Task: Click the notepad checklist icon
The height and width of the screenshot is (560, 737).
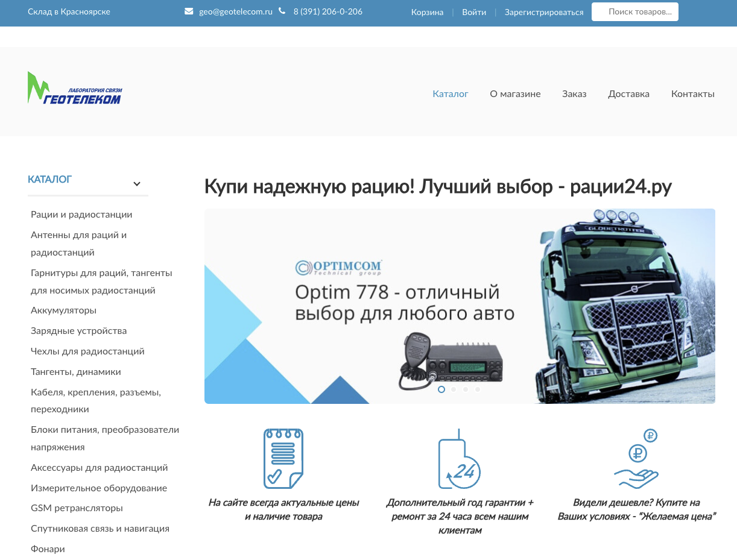Action: (x=283, y=459)
